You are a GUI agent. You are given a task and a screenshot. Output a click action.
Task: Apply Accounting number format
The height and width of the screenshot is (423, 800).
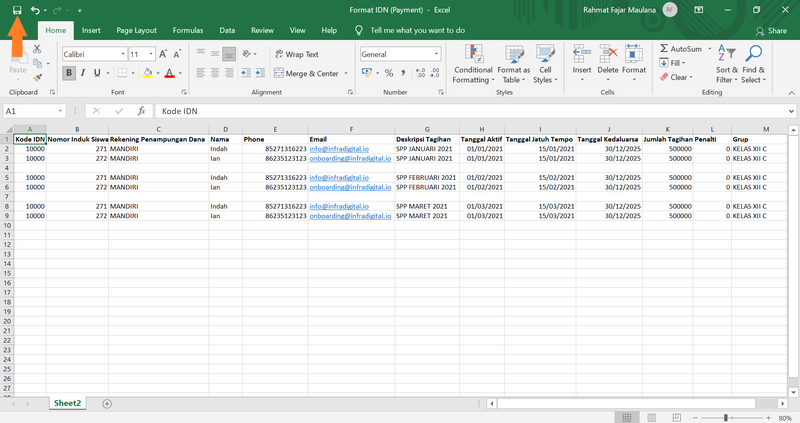point(366,73)
